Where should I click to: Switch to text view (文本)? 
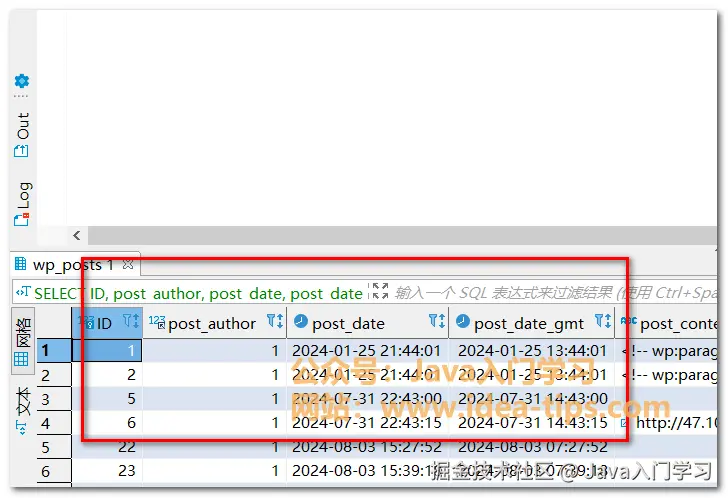coord(23,410)
